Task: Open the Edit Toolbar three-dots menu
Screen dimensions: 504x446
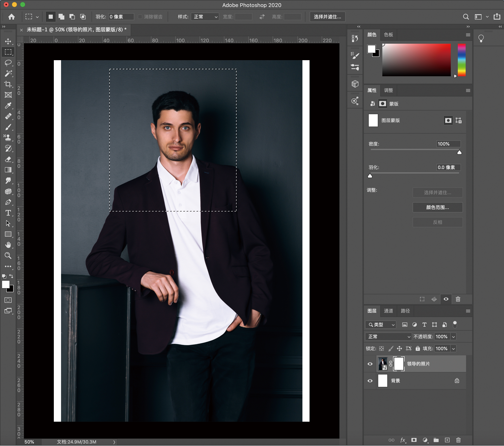Action: click(x=8, y=266)
